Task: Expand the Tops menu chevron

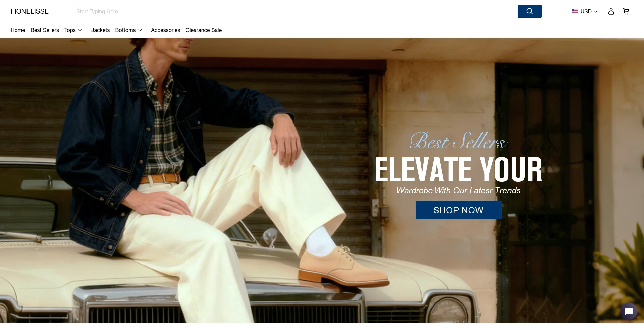Action: [x=80, y=30]
